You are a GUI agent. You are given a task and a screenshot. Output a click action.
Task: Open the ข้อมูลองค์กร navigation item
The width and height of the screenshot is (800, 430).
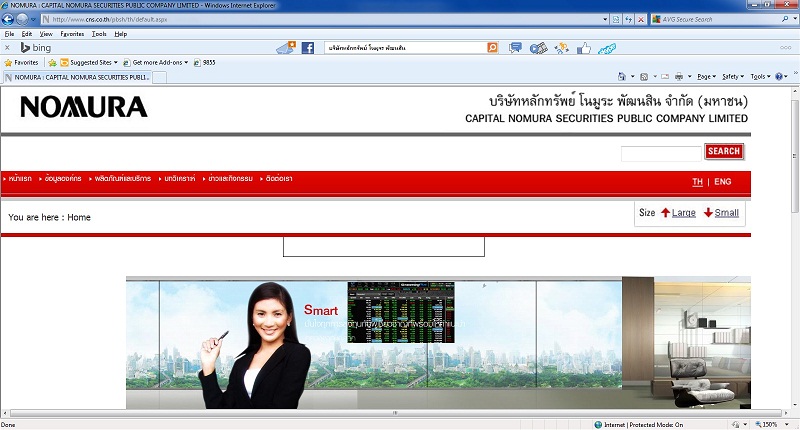click(x=63, y=179)
